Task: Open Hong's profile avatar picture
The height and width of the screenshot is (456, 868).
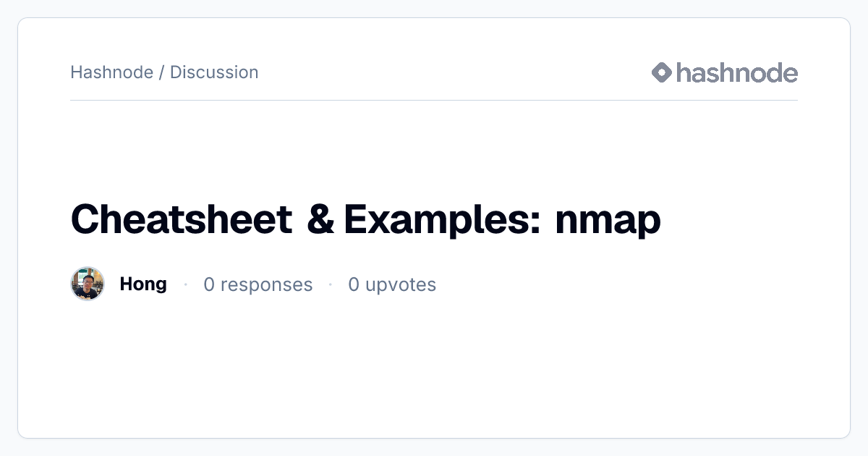Action: [x=88, y=284]
